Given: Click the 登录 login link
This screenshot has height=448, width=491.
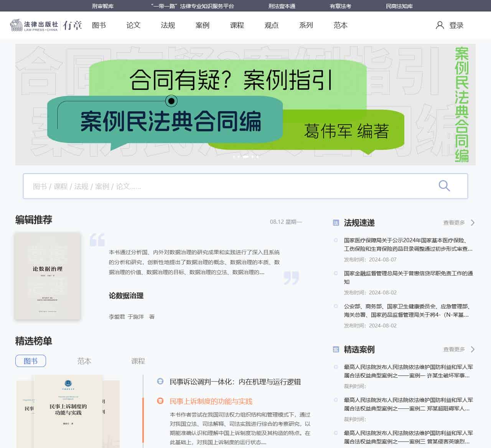Looking at the screenshot, I should pyautogui.click(x=456, y=25).
